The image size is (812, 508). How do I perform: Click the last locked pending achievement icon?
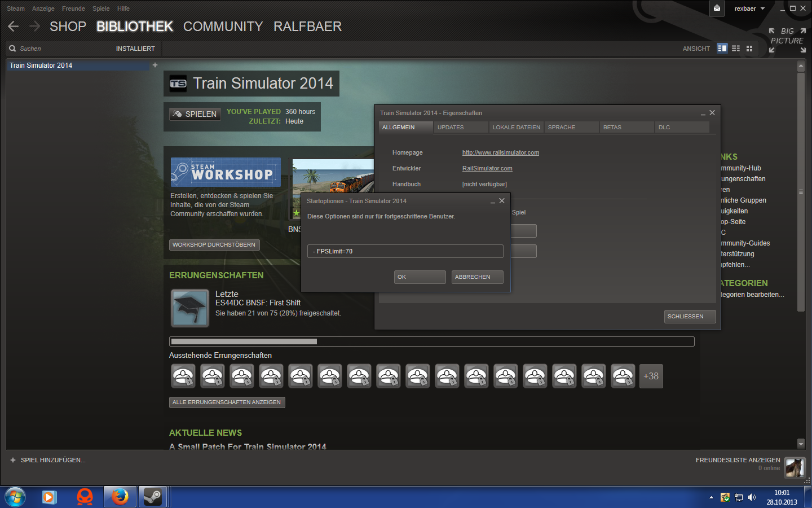pyautogui.click(x=623, y=376)
